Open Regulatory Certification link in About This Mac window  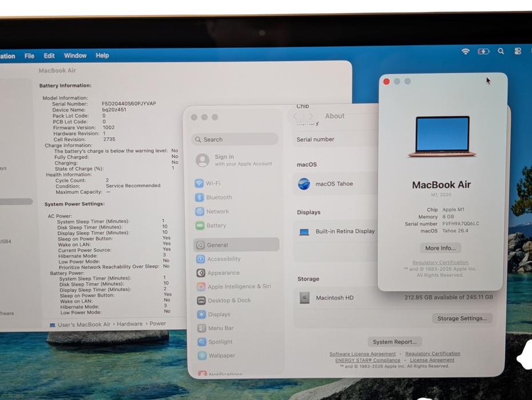pyautogui.click(x=440, y=262)
